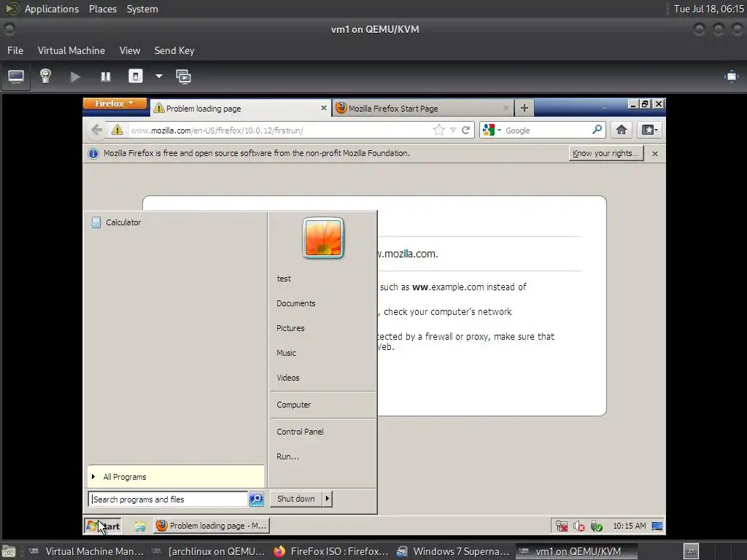This screenshot has height=560, width=747.
Task: Open Calculator from Start menu
Action: 176,222
